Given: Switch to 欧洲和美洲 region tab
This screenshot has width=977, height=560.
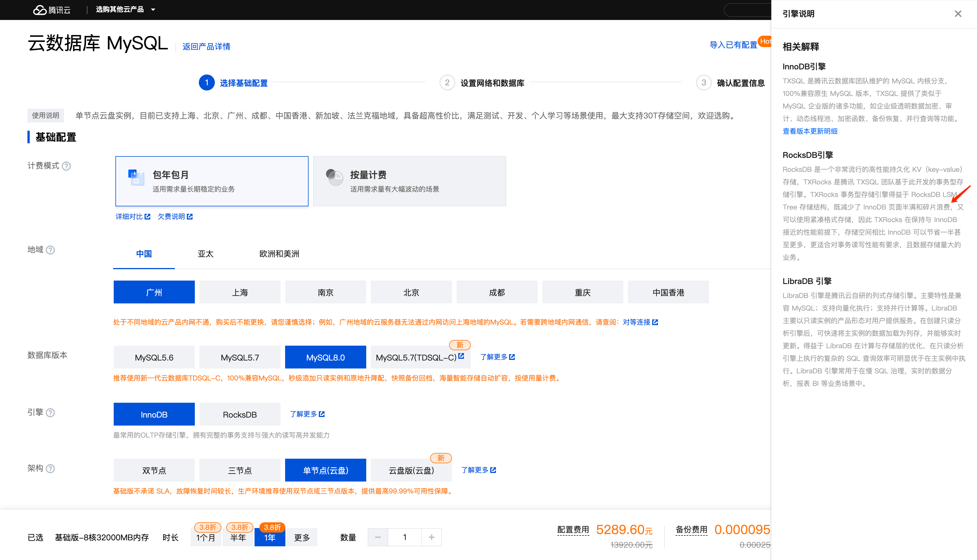Looking at the screenshot, I should [x=279, y=254].
